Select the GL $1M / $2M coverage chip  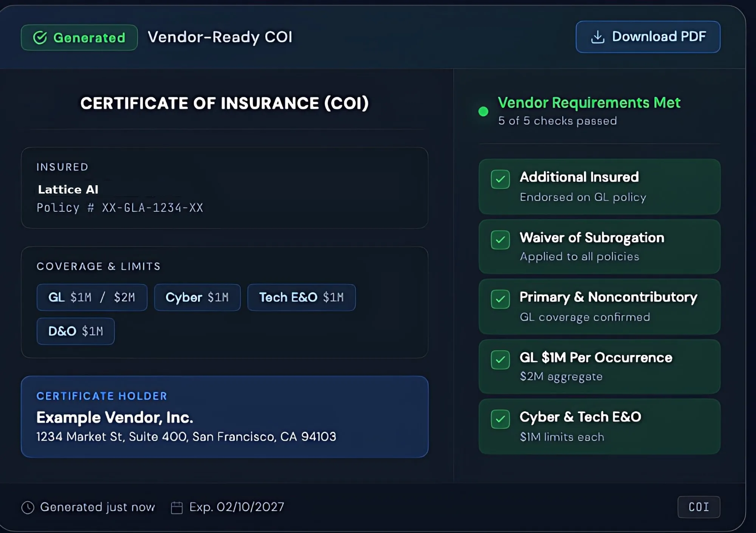click(91, 297)
